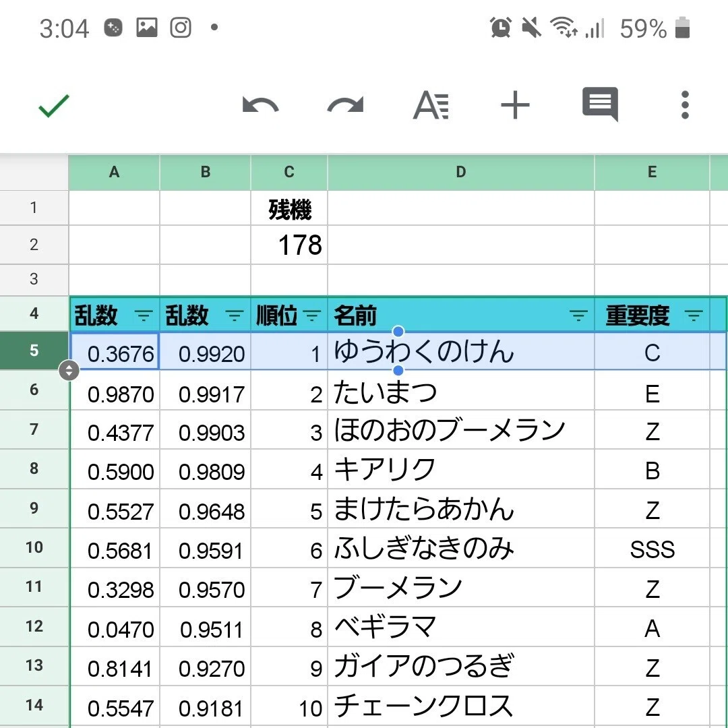Screen dimensions: 728x728
Task: Tap the gallery image notification icon
Action: coord(147,28)
